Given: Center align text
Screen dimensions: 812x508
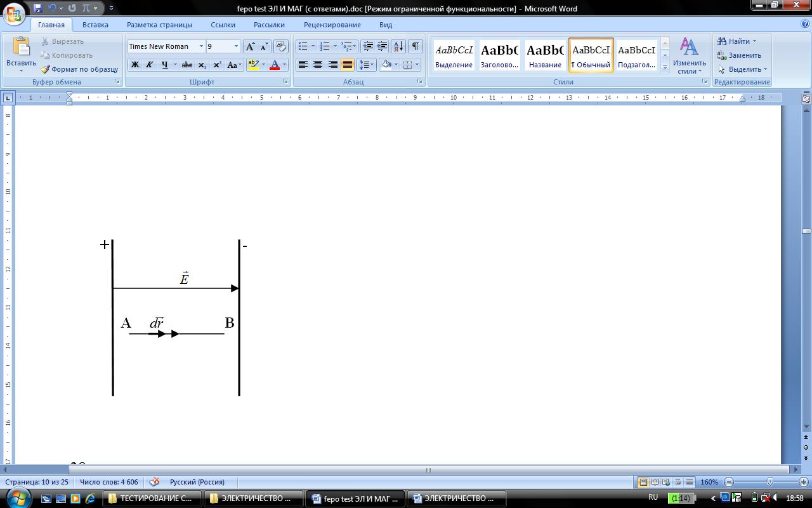Looking at the screenshot, I should pyautogui.click(x=318, y=65).
